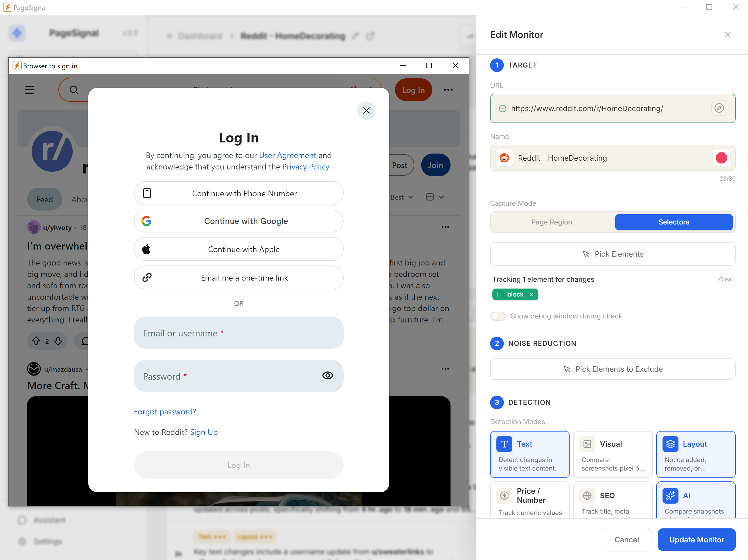This screenshot has height=560, width=748.
Task: Downvote the u/yiwoty post
Action: 58,341
